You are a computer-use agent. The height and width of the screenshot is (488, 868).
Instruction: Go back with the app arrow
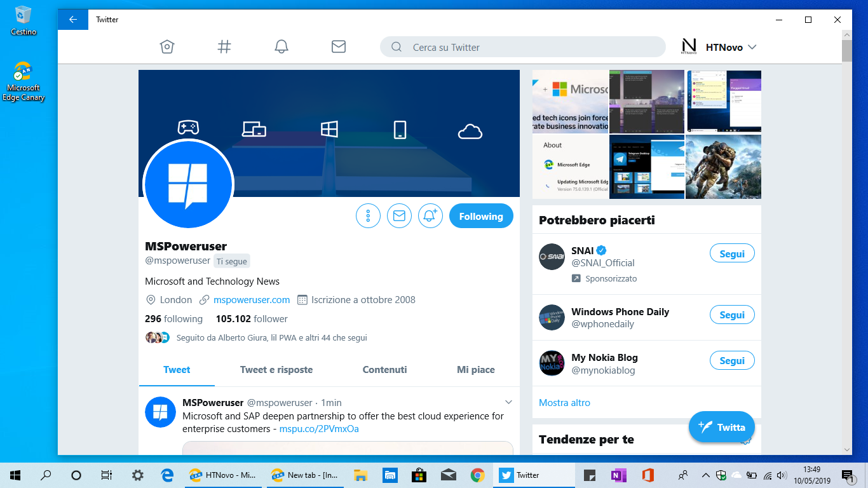coord(73,20)
